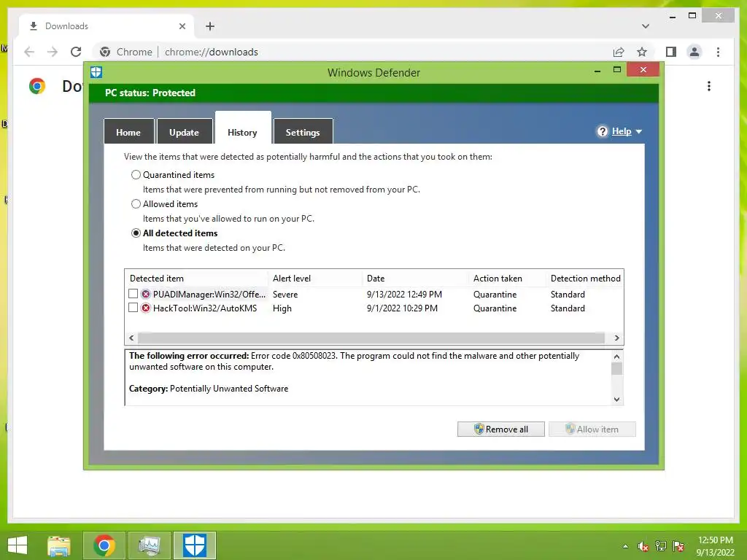
Task: Minimize the Windows Defender window
Action: click(x=597, y=71)
